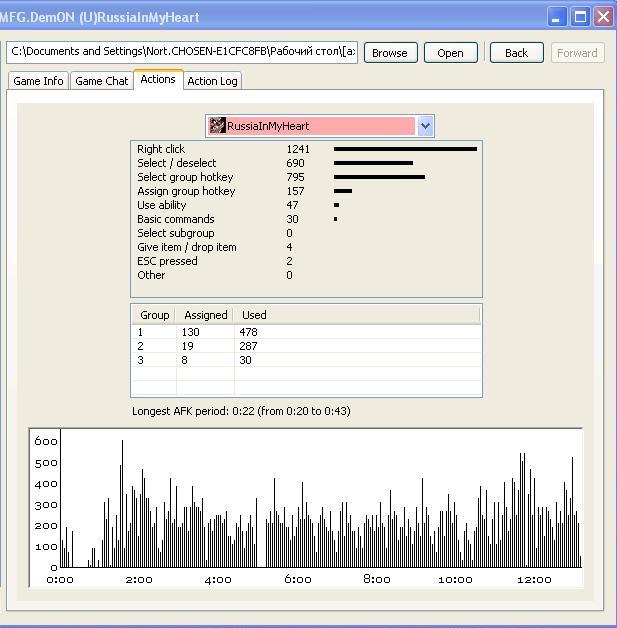Screen dimensions: 617x628
Task: Click the Open button
Action: click(450, 53)
